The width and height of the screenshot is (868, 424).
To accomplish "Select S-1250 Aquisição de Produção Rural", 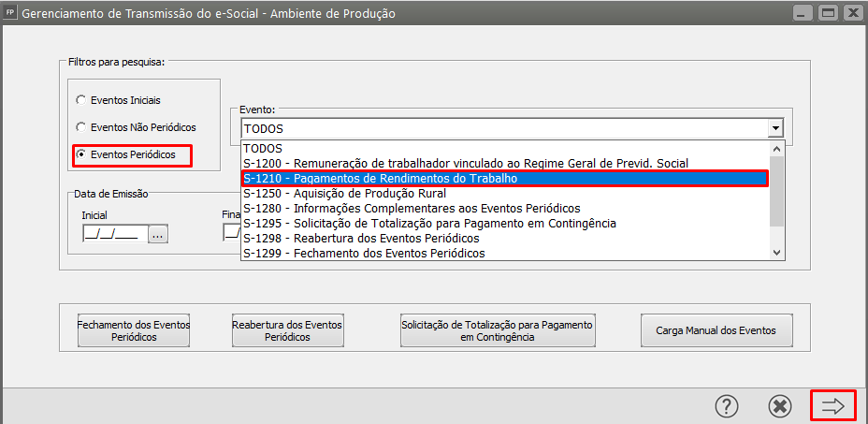I will 505,194.
